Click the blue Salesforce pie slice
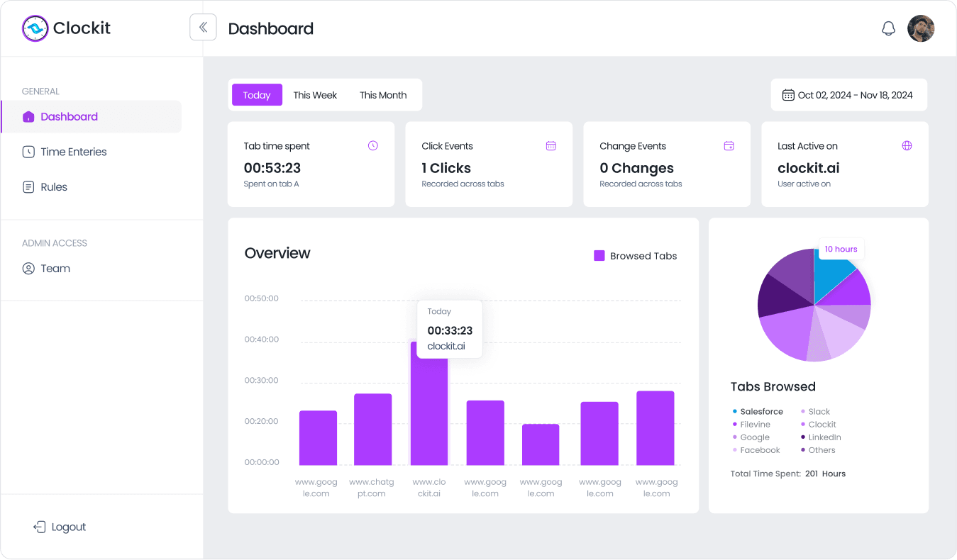The width and height of the screenshot is (957, 560). pyautogui.click(x=831, y=276)
